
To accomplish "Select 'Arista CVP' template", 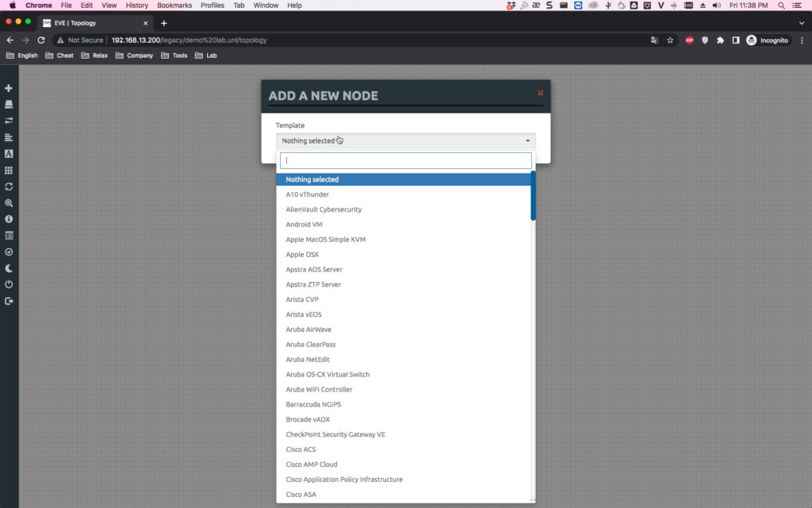I will click(403, 300).
